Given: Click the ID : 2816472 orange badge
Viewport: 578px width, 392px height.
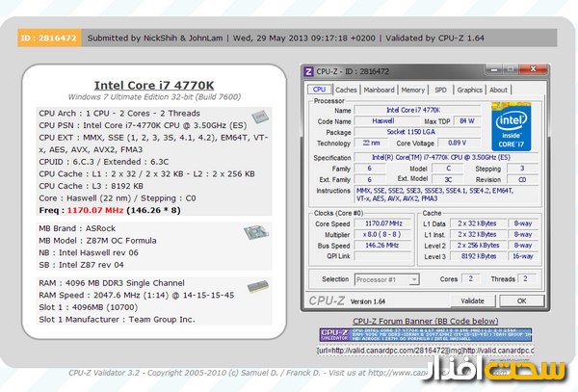Looking at the screenshot, I should pos(49,38).
